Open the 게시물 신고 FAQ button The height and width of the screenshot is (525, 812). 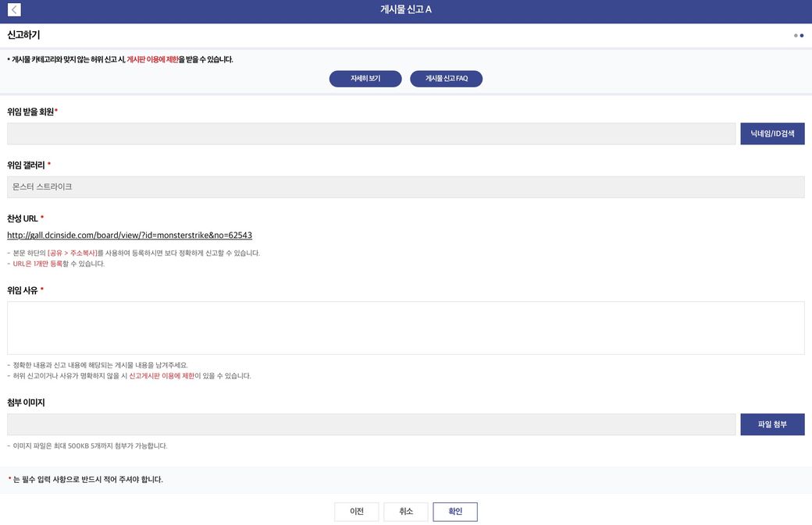(447, 79)
